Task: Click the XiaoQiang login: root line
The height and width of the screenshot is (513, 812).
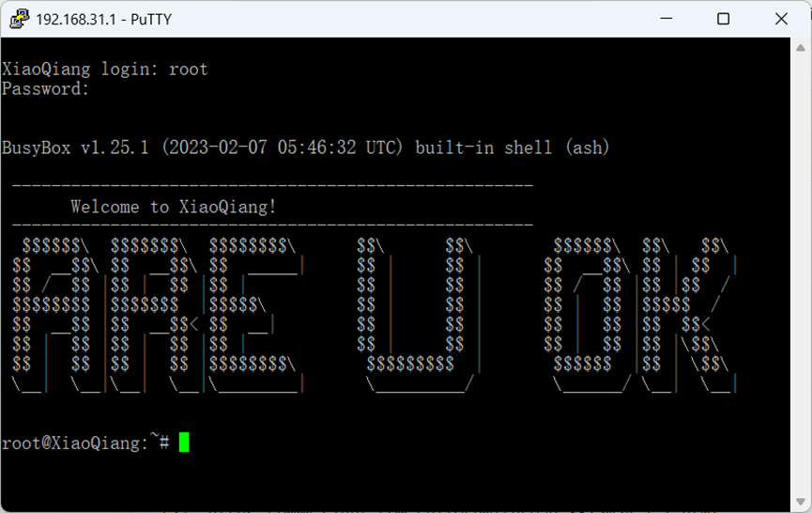Action: click(104, 69)
